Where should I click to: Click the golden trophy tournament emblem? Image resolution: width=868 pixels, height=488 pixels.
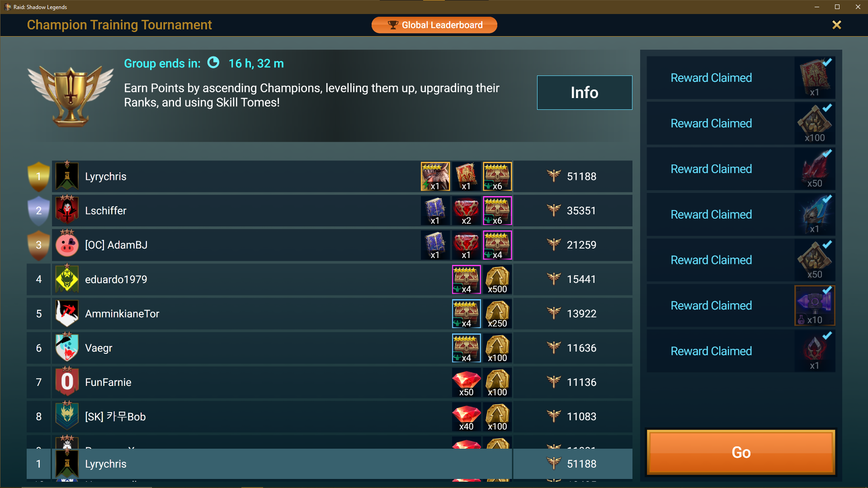point(71,96)
